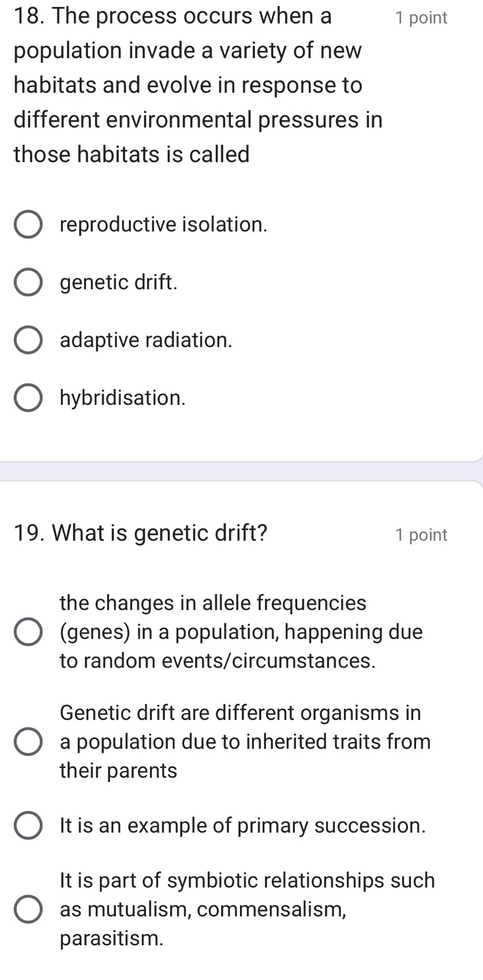Screen dimensions: 483x980
Task: Click the '1 point' label on question 19
Action: tap(421, 535)
